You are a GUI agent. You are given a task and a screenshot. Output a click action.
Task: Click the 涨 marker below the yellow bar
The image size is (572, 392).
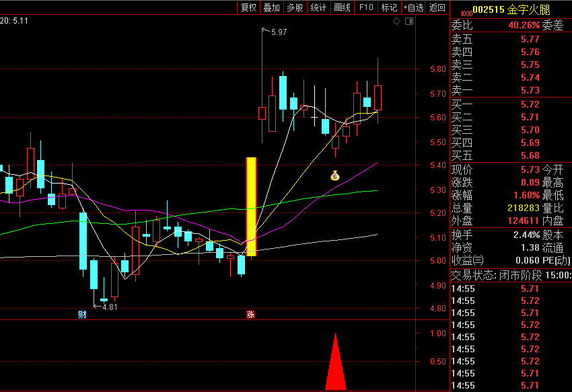(250, 314)
